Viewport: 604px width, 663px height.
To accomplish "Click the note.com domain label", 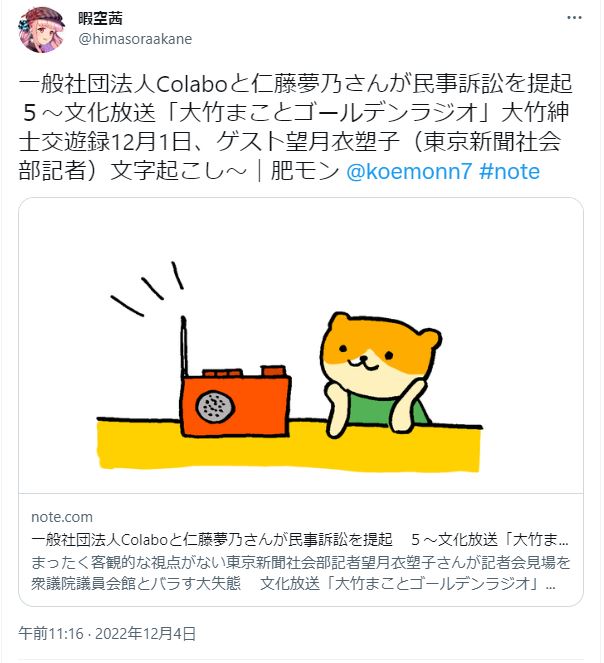I will (62, 517).
